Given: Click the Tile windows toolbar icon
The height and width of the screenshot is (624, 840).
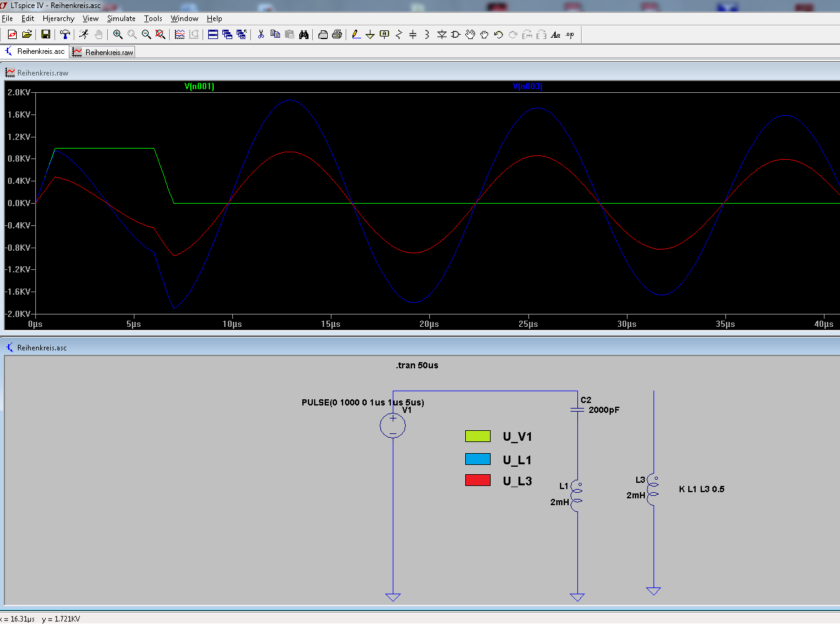Looking at the screenshot, I should (x=212, y=35).
